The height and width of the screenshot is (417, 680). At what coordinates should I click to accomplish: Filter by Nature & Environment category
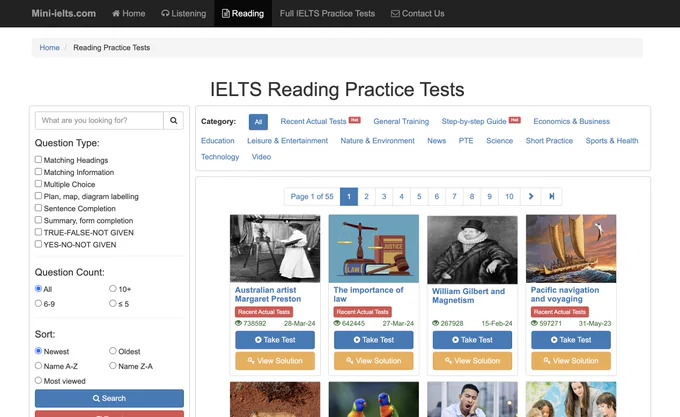377,140
